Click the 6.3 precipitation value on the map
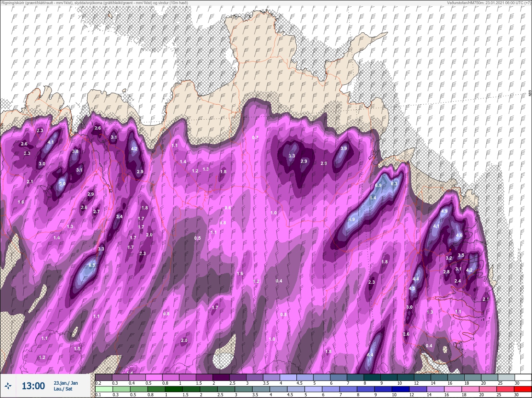This screenshot has height=398, width=532. 394,184
